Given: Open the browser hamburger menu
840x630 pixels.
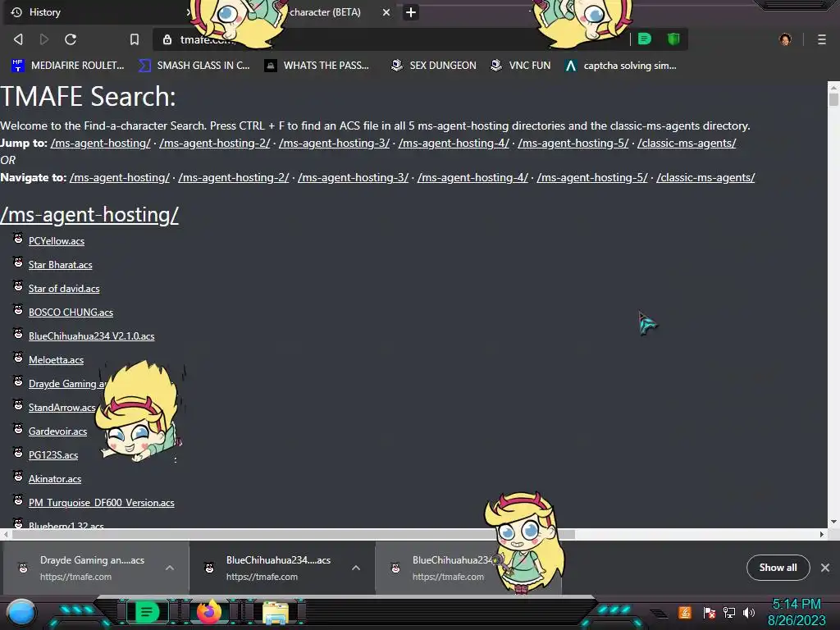Looking at the screenshot, I should coord(822,39).
